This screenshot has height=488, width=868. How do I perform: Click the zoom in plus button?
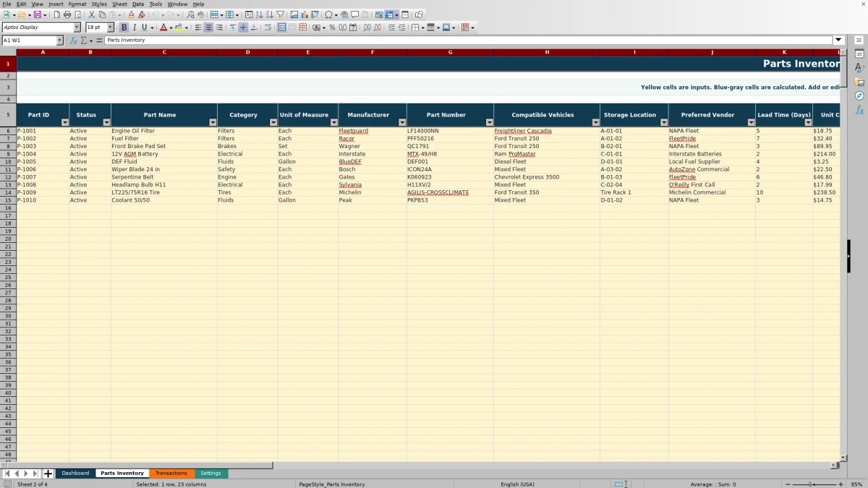[x=841, y=484]
